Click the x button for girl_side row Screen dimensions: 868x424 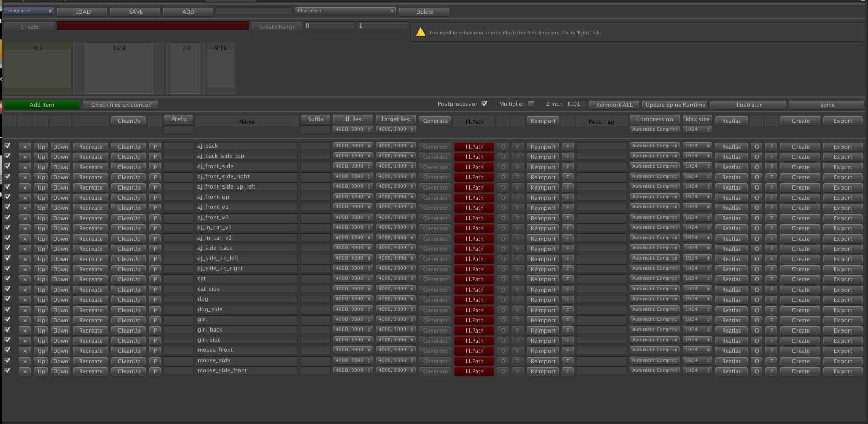tap(24, 341)
